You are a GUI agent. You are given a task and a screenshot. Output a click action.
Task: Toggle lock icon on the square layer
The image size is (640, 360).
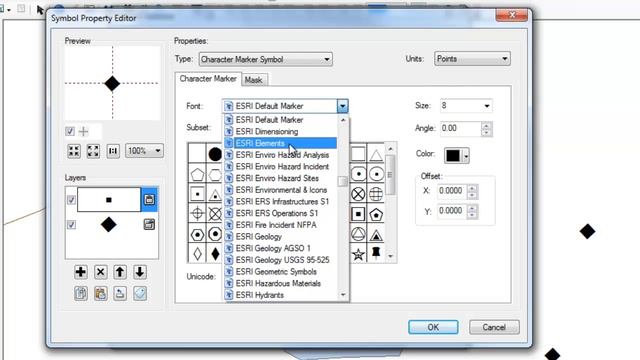coord(149,200)
